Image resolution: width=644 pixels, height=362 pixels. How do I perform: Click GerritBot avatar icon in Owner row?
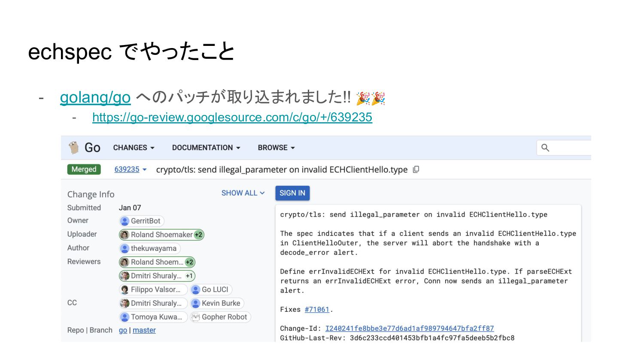tap(125, 221)
